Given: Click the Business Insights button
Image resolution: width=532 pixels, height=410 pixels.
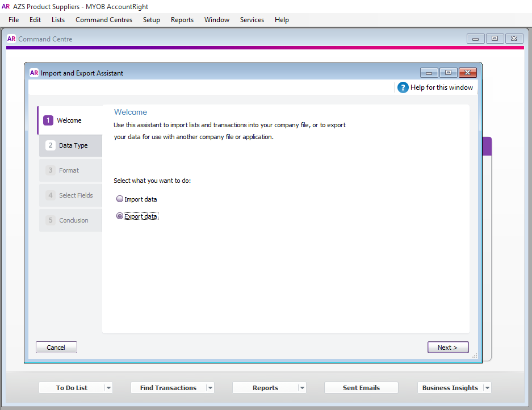Looking at the screenshot, I should tap(450, 388).
